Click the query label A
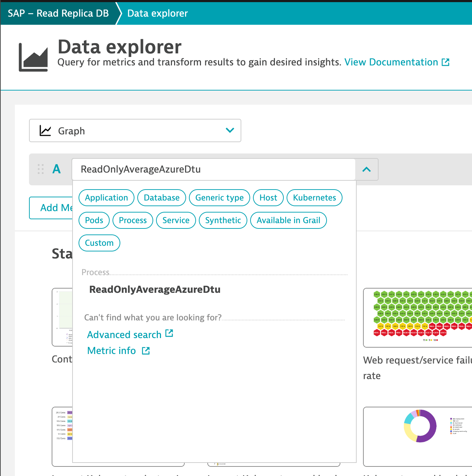 pos(57,169)
